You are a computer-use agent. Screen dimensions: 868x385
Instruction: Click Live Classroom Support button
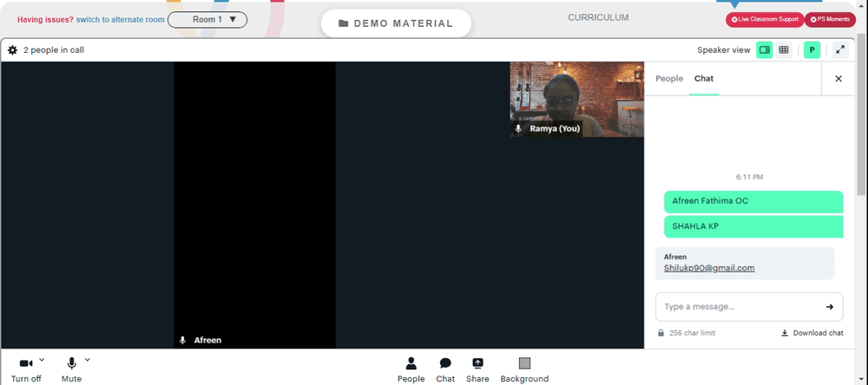tap(765, 19)
